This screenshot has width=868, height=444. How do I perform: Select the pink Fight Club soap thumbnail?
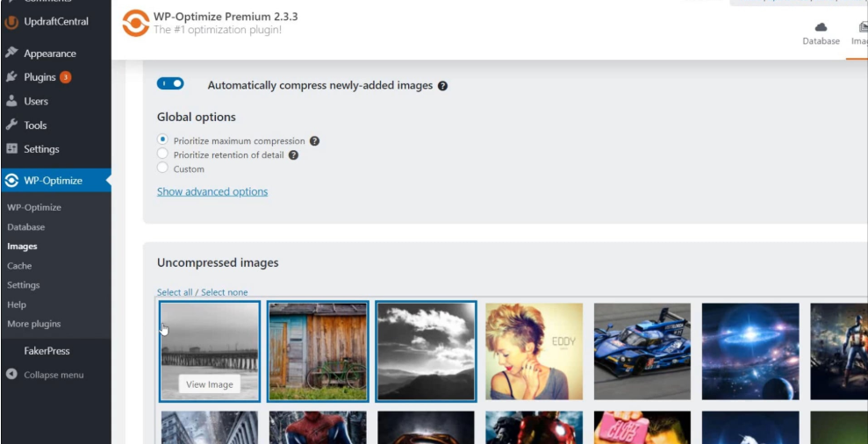click(x=642, y=427)
